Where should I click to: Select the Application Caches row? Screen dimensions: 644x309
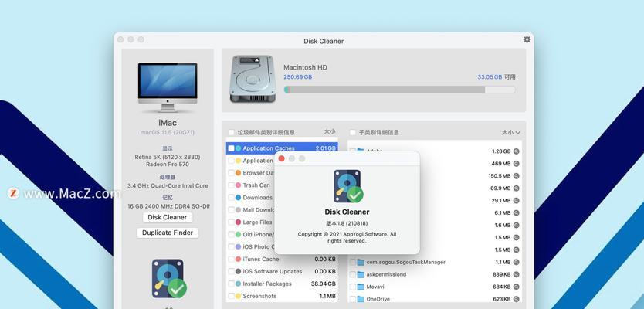pyautogui.click(x=282, y=148)
